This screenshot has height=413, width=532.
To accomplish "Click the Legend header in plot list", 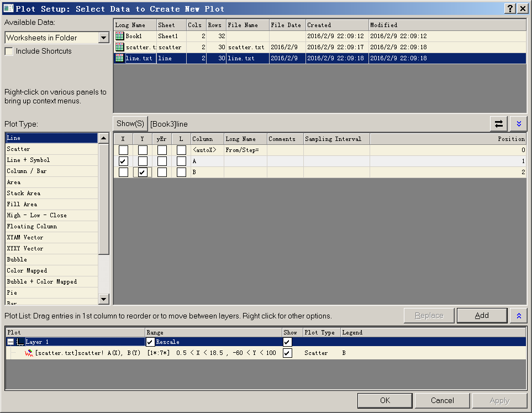I will (x=433, y=332).
